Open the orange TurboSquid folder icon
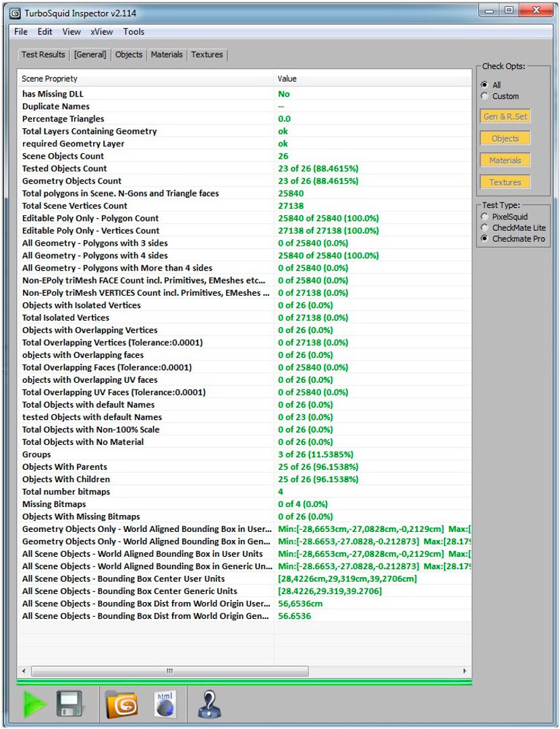The height and width of the screenshot is (729, 560). [121, 704]
